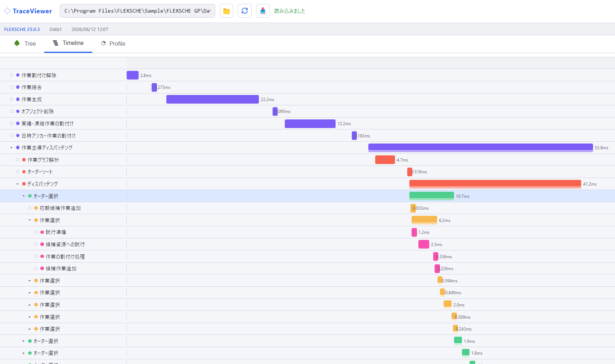
Task: Toggle the circle next to 作業割付け解除
Action: tap(12, 75)
